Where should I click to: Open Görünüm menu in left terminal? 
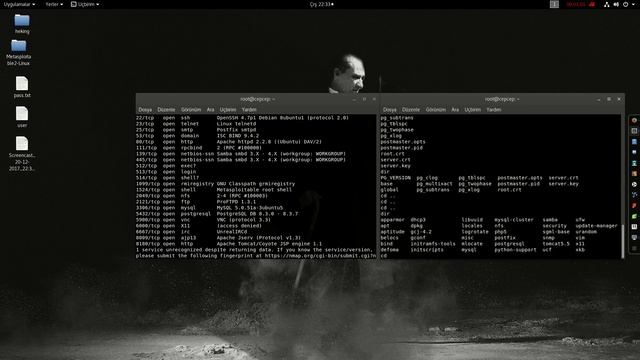191,110
